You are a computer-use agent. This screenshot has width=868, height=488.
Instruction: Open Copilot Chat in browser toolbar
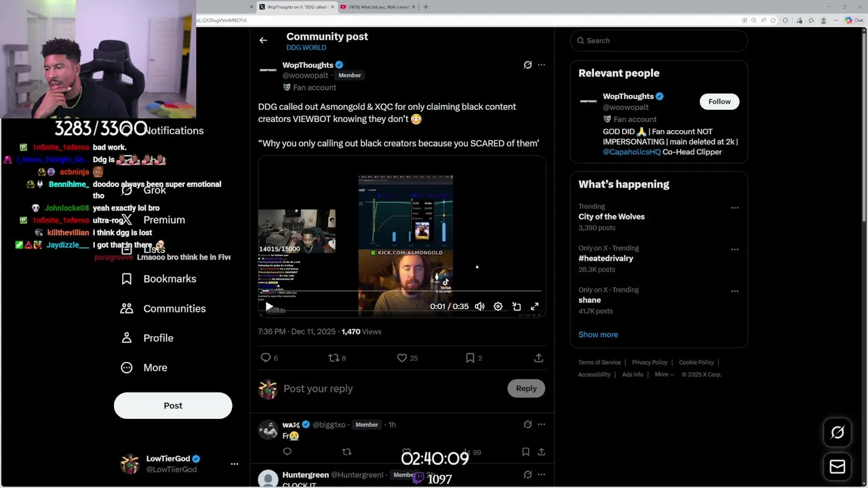click(854, 20)
